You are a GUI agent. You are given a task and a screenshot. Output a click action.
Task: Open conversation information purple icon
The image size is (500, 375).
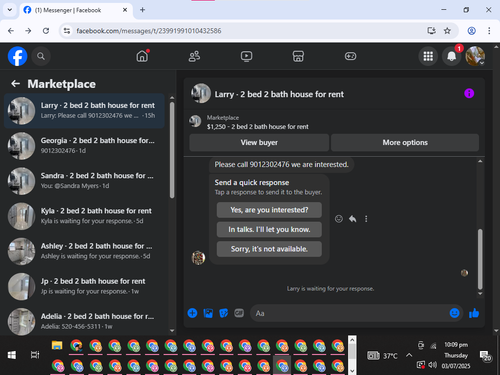(x=469, y=94)
